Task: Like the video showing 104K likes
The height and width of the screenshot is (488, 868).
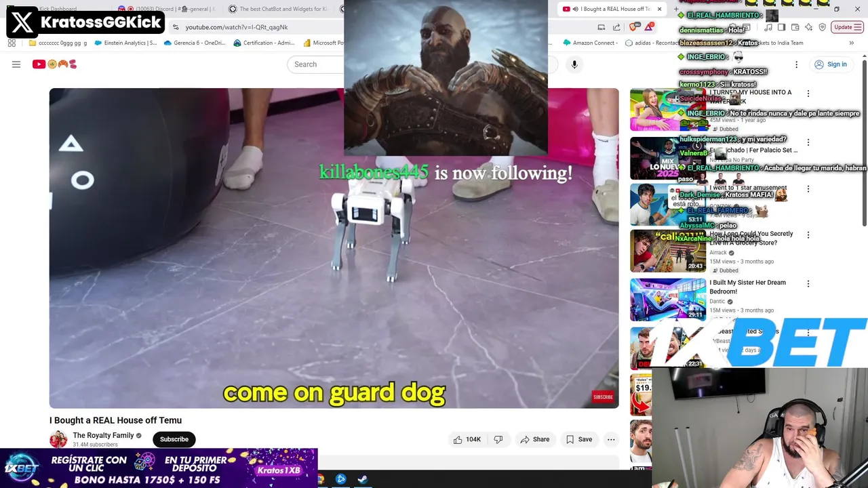Action: click(467, 439)
